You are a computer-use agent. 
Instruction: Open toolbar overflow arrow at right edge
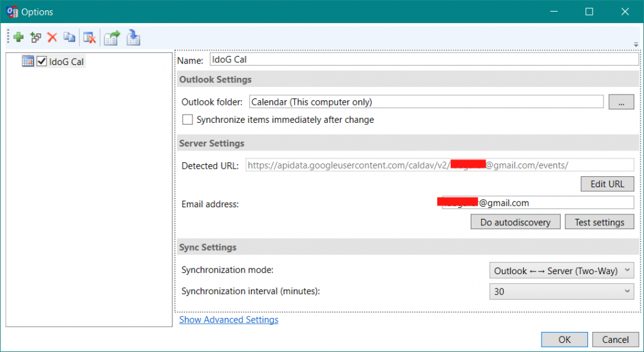pos(636,44)
